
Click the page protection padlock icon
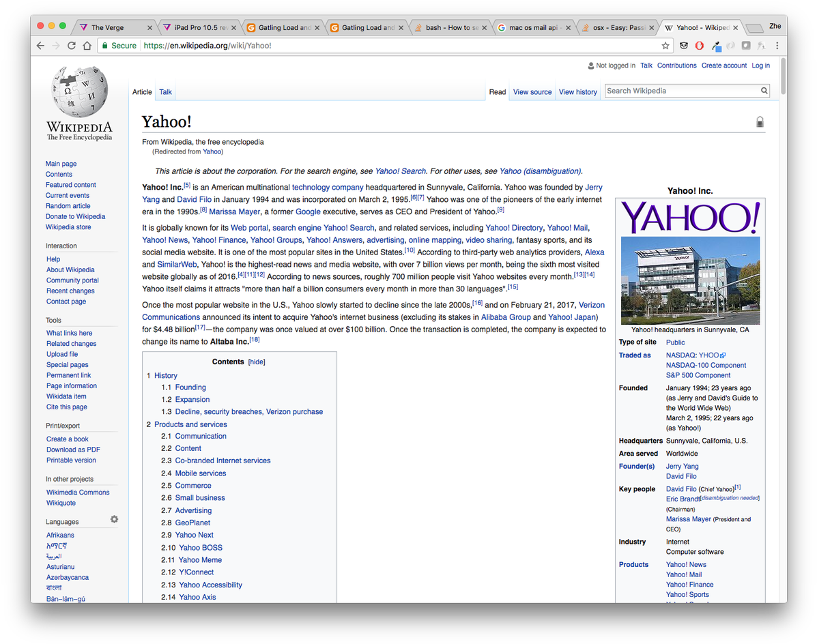760,122
